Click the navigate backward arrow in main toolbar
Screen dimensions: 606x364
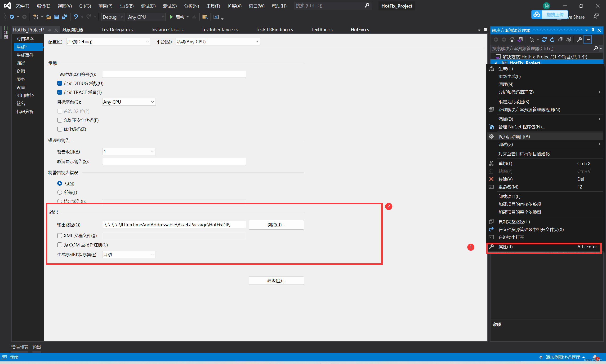click(12, 17)
